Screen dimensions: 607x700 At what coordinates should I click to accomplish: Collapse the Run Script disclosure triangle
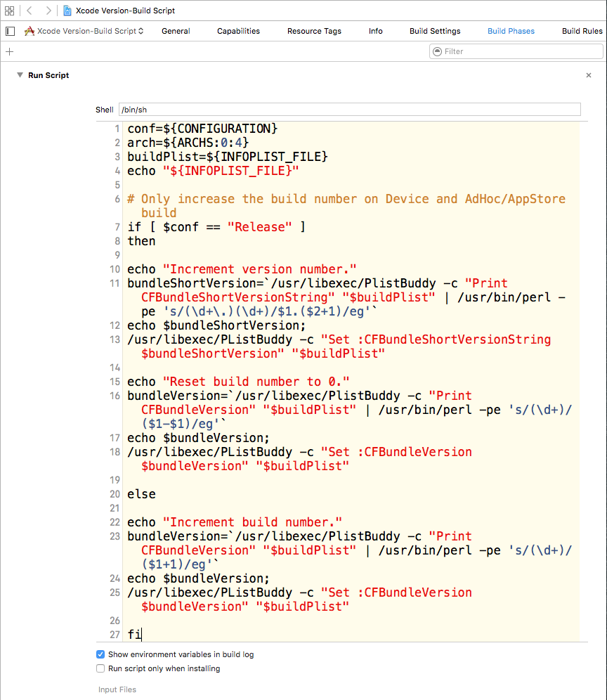tap(20, 75)
